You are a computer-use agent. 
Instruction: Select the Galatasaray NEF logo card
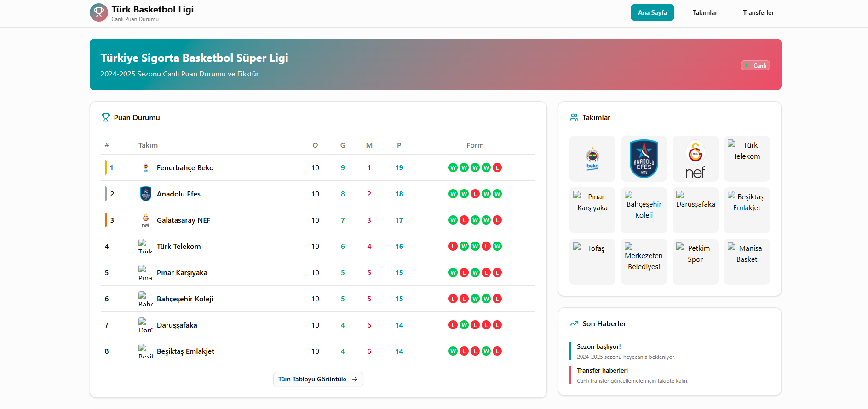695,159
